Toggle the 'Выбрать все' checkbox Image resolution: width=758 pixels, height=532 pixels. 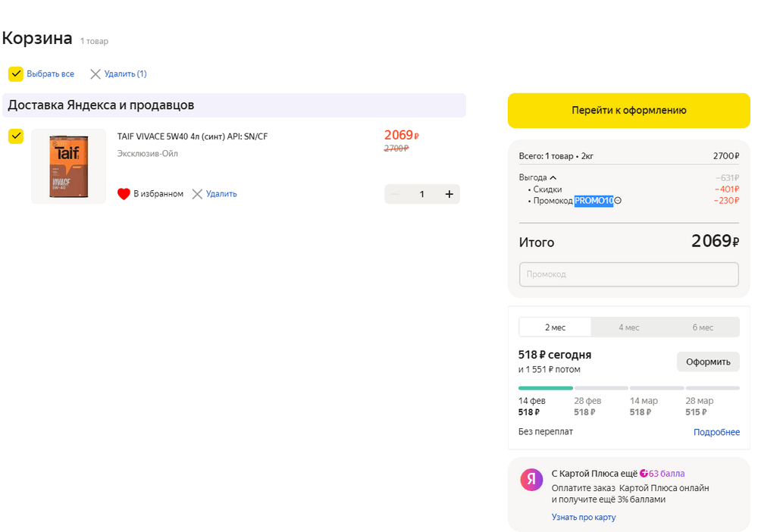pos(16,74)
